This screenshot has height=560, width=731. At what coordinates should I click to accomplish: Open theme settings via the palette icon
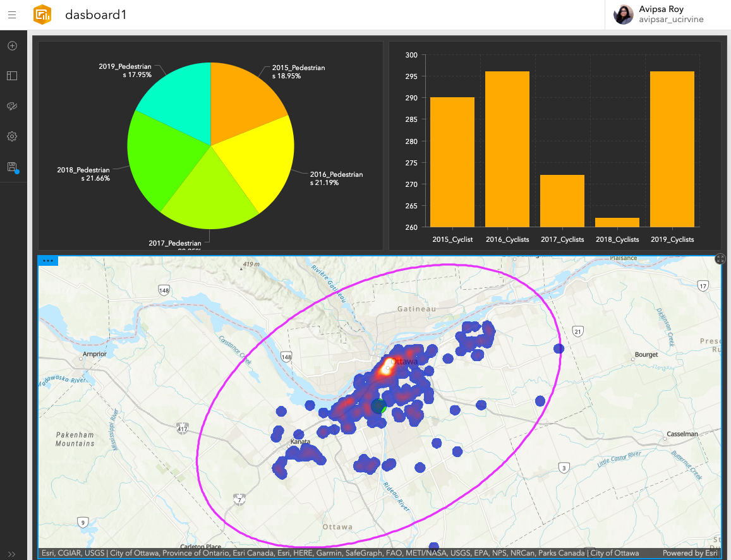12,106
